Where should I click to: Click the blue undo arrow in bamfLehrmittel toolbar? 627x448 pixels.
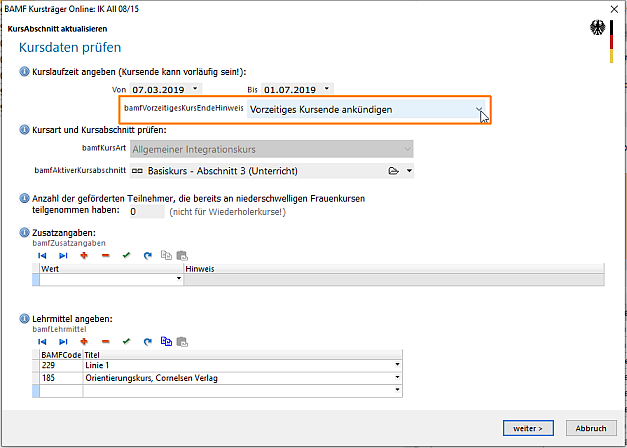[148, 342]
